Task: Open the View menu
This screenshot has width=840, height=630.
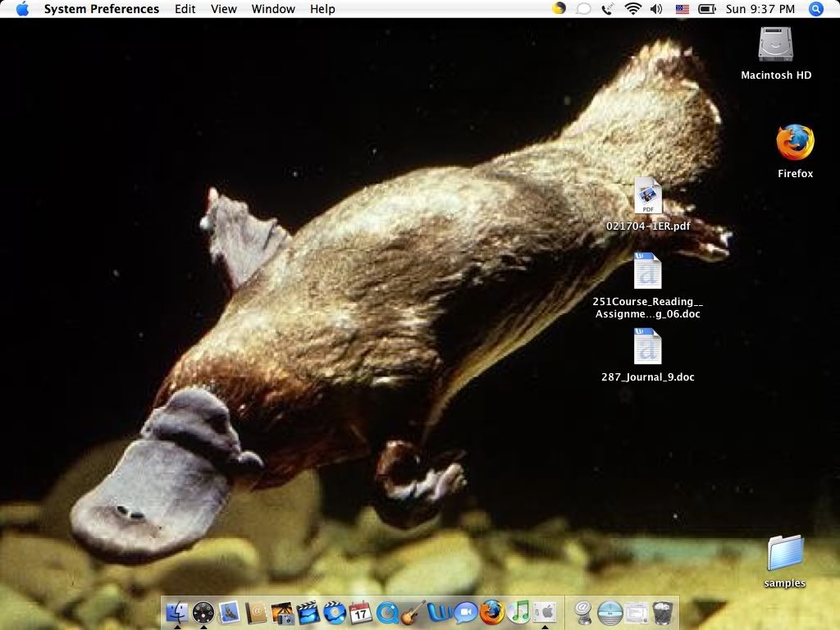Action: coord(224,9)
